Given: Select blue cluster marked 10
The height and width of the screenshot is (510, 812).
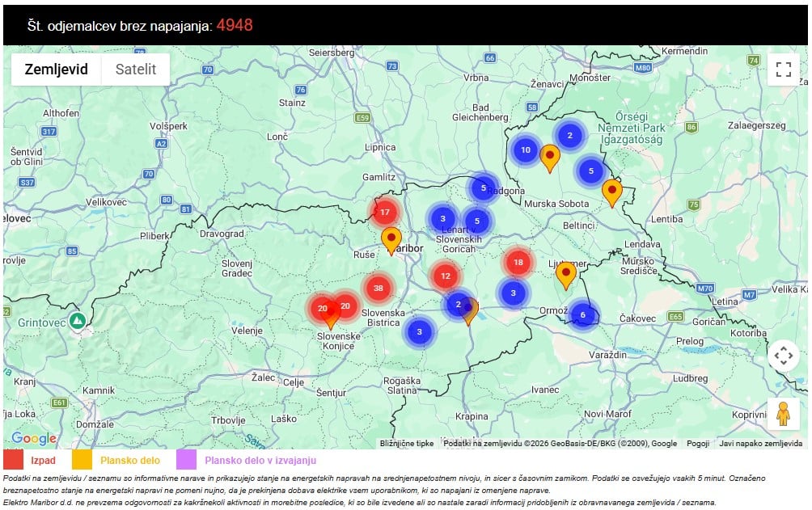Looking at the screenshot, I should [526, 150].
